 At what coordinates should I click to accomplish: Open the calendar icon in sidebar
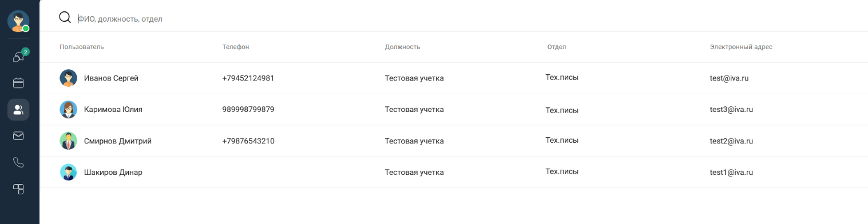tap(18, 83)
